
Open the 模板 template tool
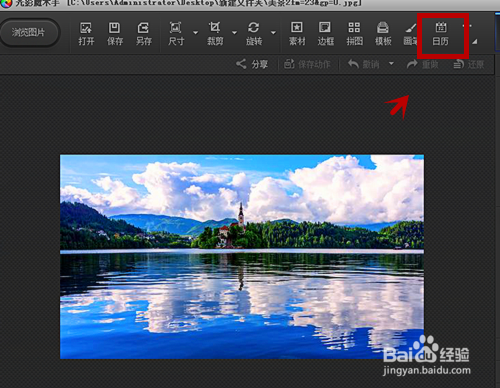(383, 33)
